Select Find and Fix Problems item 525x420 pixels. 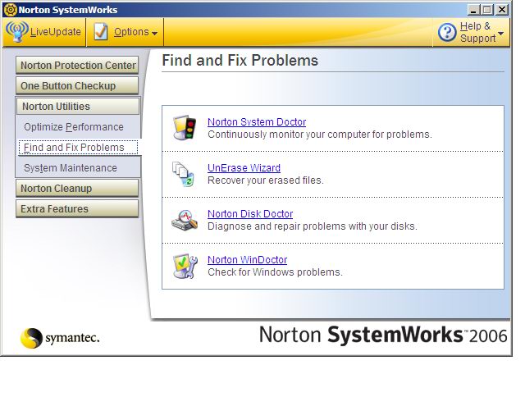click(x=78, y=148)
